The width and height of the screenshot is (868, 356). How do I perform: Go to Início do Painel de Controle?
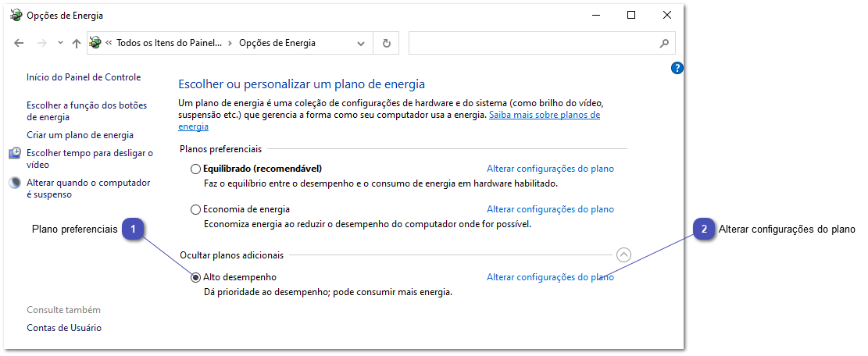(84, 77)
